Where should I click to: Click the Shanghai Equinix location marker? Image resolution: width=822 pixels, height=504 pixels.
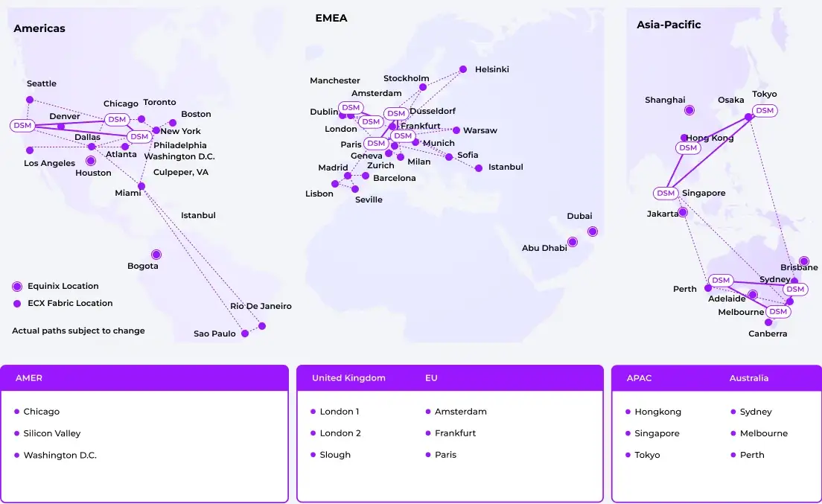tap(689, 110)
